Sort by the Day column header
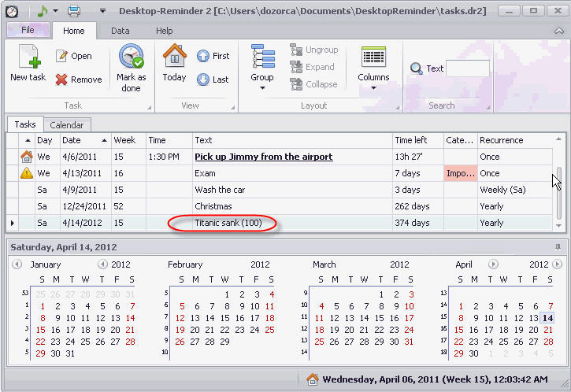 coord(47,140)
